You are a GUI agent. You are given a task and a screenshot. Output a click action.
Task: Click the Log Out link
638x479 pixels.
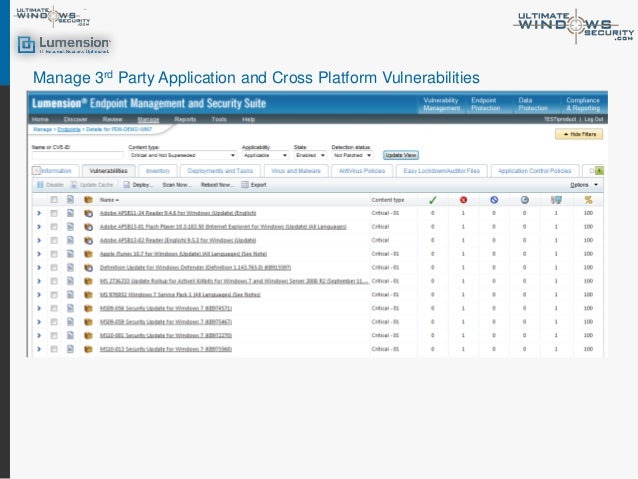594,119
